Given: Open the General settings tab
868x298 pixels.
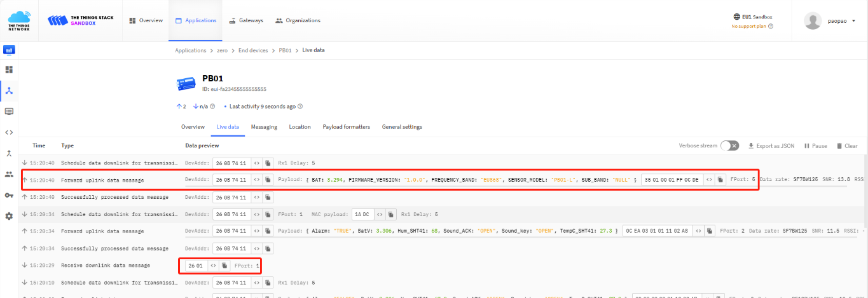Looking at the screenshot, I should point(402,127).
